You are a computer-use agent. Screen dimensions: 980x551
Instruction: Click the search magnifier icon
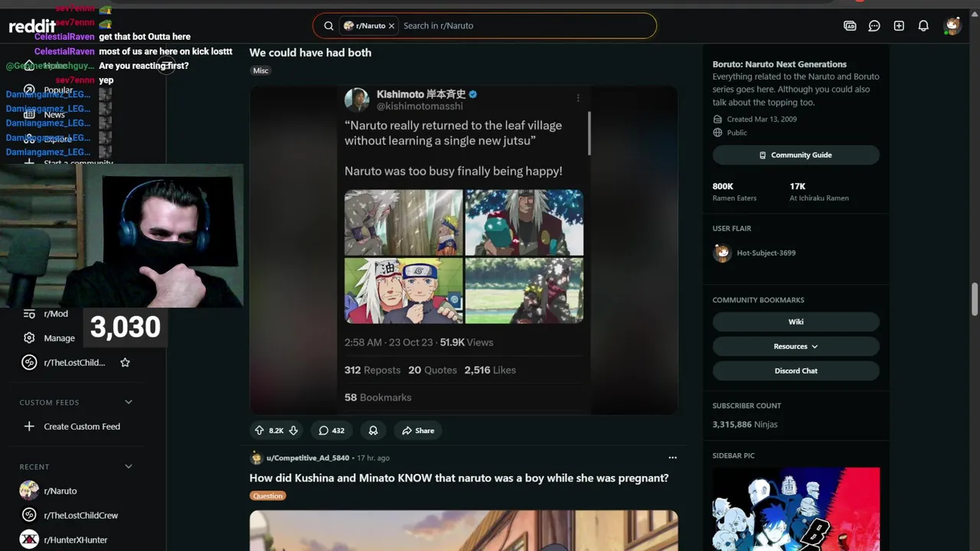coord(328,25)
